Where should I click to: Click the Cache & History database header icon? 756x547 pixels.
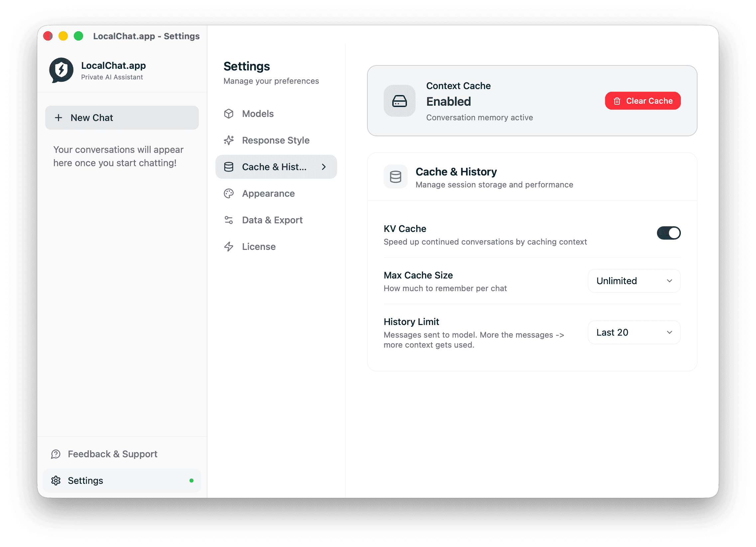tap(395, 177)
